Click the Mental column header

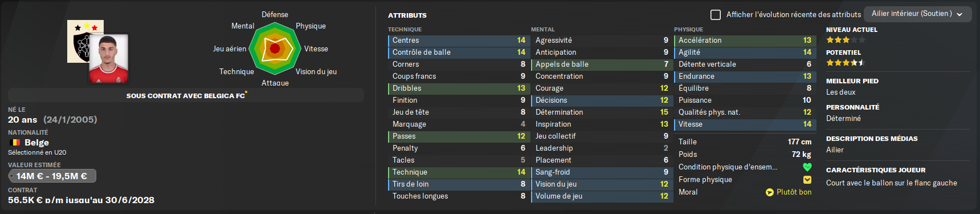tap(543, 29)
